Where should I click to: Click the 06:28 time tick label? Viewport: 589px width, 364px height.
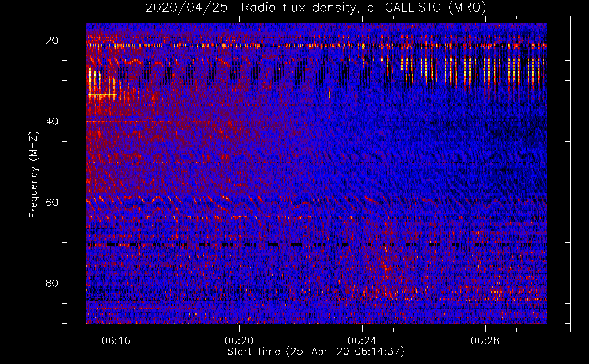485,341
